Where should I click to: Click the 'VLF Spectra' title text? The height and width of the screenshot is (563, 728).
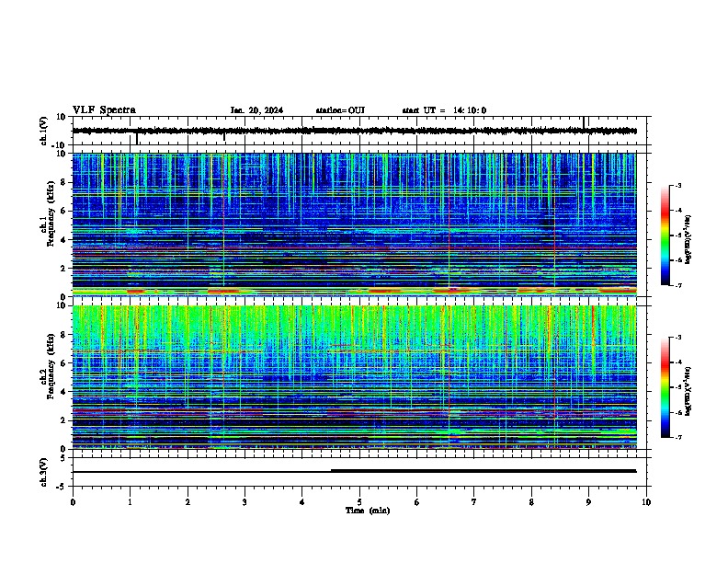coord(104,110)
